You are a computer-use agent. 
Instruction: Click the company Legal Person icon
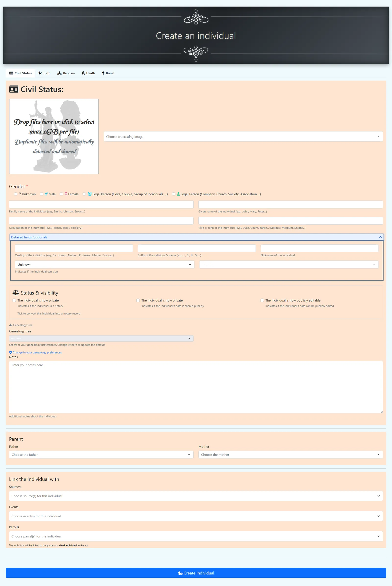click(x=179, y=194)
